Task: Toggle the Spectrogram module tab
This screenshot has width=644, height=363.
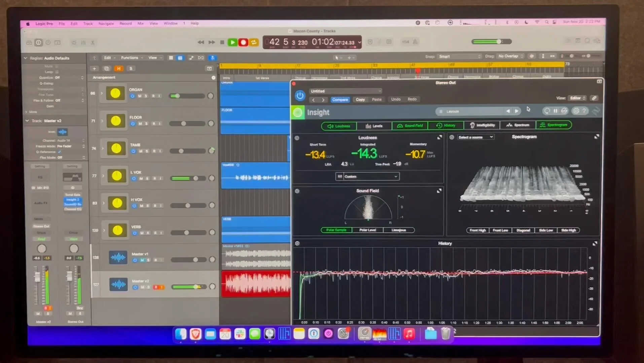Action: (553, 125)
